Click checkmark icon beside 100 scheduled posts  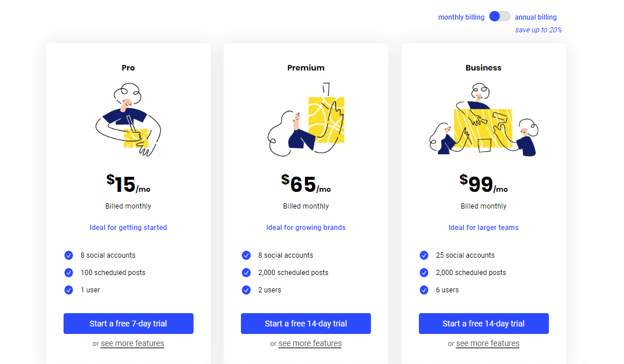pos(68,273)
